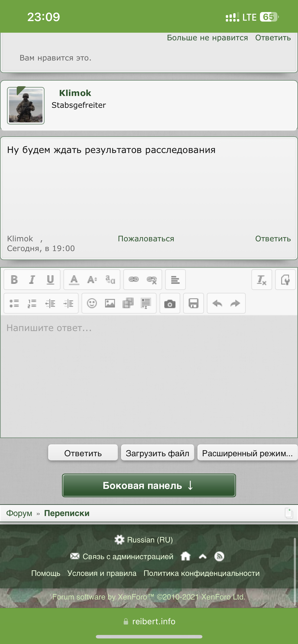Open the 'Помощь' footer link
This screenshot has height=644, width=298.
46,573
